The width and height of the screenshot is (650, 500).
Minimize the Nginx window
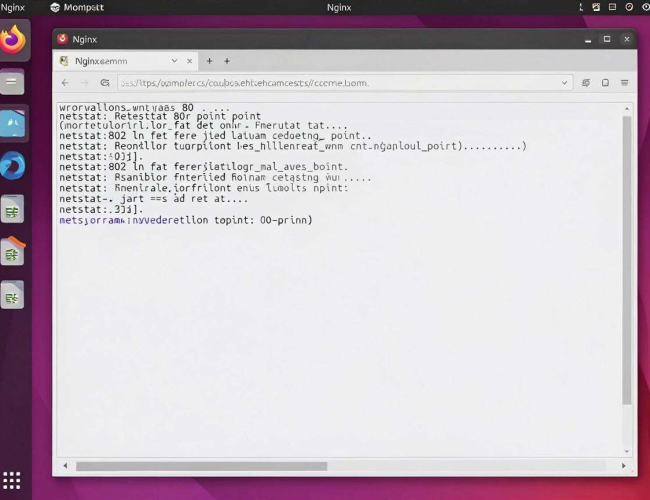[588, 39]
